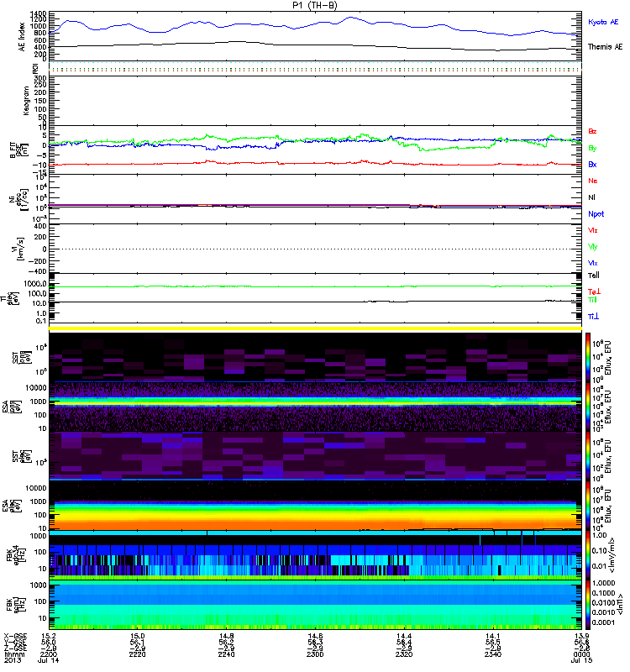Click the <|nT|> color bar
Viewport: 630px width, 672px height.
click(x=588, y=605)
